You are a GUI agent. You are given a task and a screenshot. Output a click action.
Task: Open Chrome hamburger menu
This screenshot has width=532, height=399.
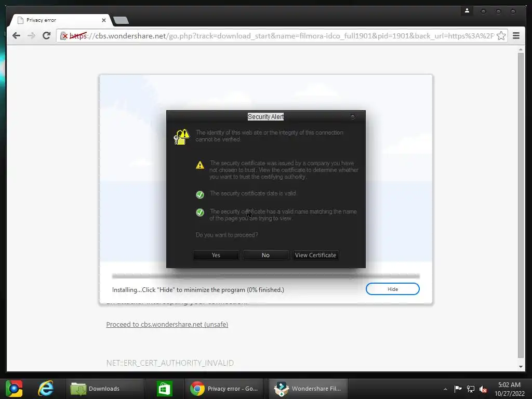click(516, 36)
